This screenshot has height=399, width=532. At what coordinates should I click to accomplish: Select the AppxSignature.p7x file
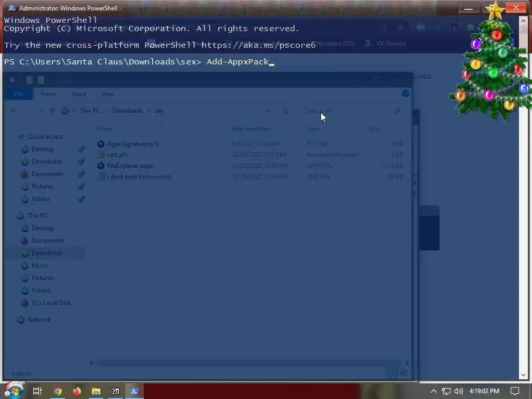click(x=132, y=144)
